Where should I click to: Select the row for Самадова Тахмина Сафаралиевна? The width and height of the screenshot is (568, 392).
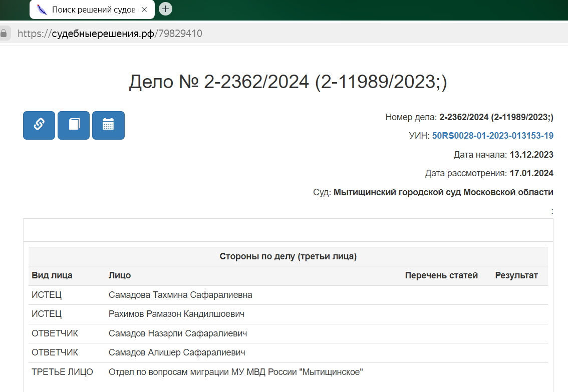[x=179, y=295]
